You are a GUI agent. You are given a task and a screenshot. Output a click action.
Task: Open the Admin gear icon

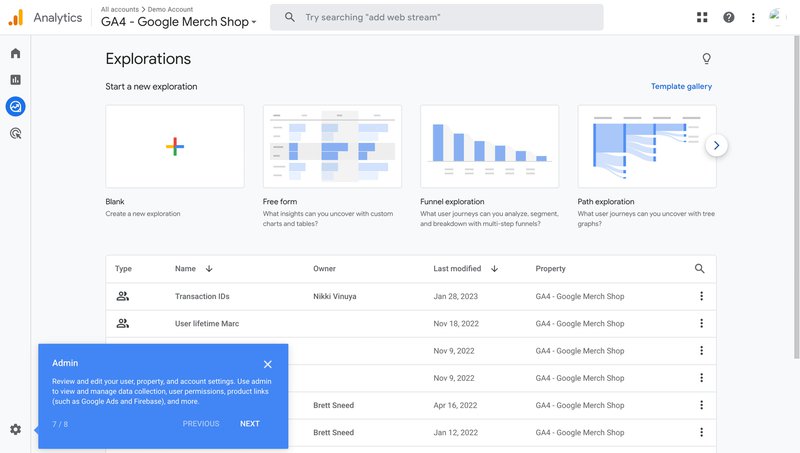[x=15, y=429]
